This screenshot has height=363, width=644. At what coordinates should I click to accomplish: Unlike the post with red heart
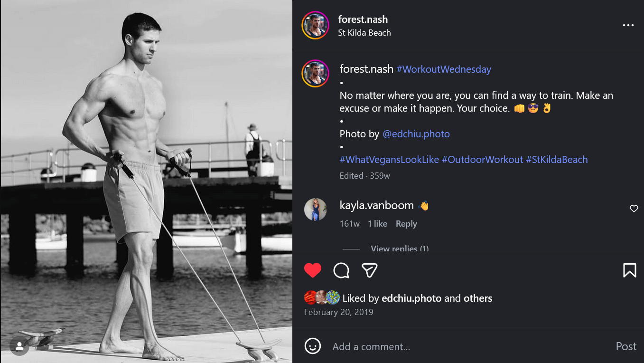313,270
